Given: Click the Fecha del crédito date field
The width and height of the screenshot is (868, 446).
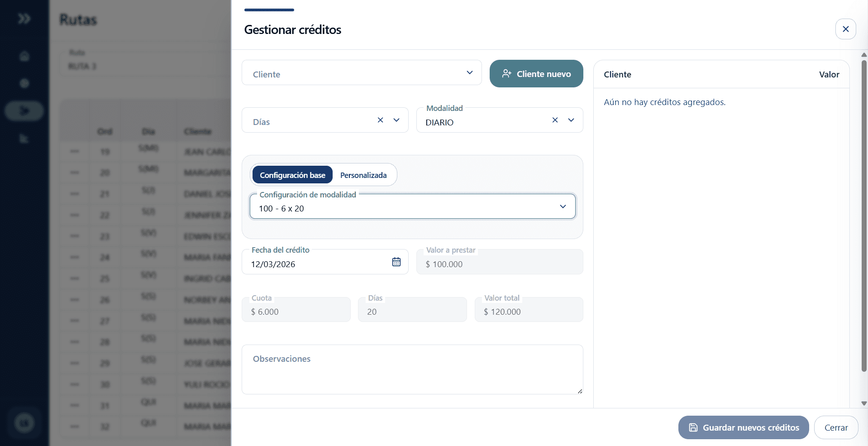Looking at the screenshot, I should point(317,264).
